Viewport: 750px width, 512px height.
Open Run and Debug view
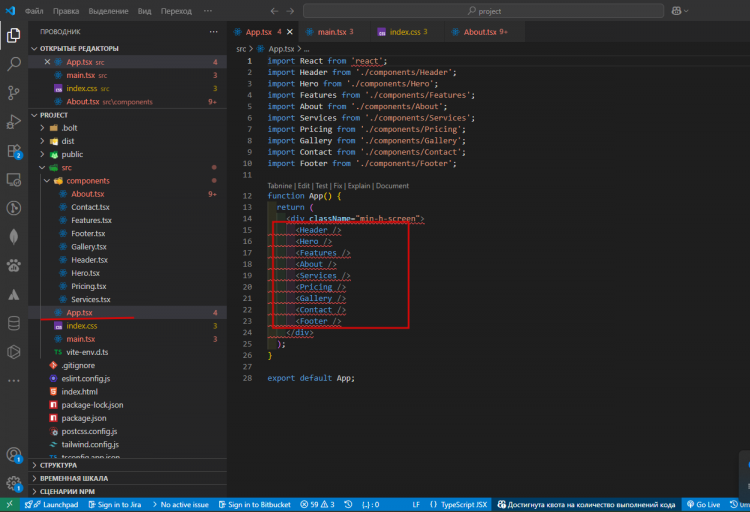(x=13, y=122)
